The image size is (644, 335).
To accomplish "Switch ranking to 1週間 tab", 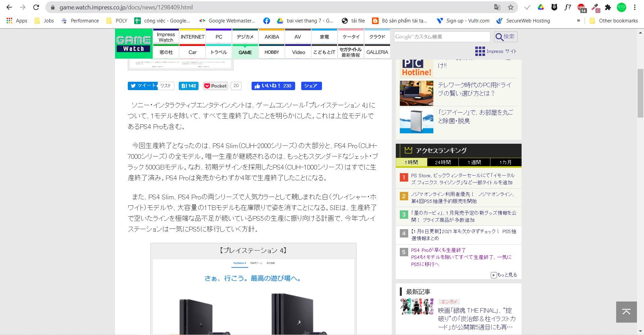I will coord(474,162).
